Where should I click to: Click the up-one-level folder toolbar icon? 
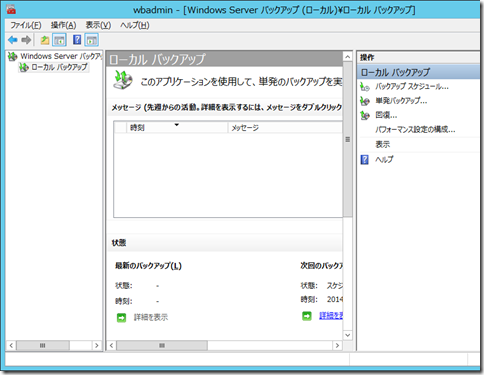point(45,40)
